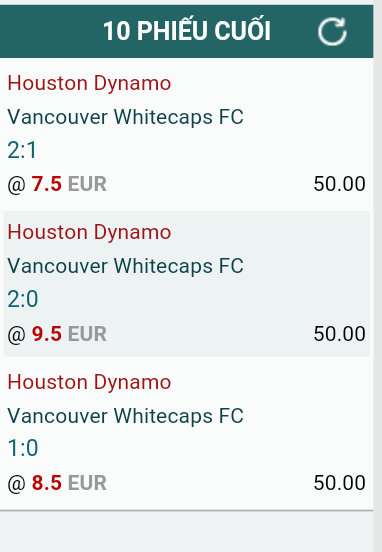Click the 50.00 stake on 2:1 bet
Screen dimensions: 382x552
click(339, 184)
